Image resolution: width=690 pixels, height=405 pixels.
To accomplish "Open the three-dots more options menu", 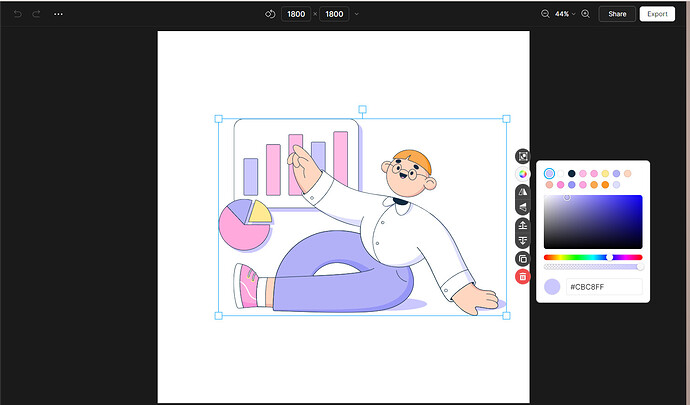I will coord(58,14).
